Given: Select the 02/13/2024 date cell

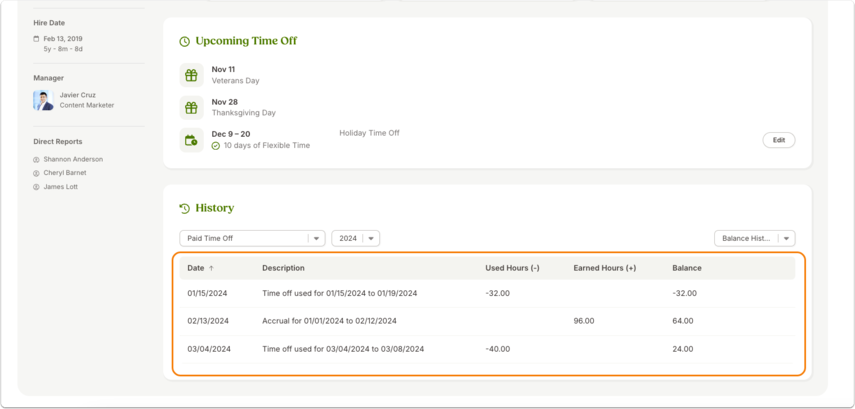Looking at the screenshot, I should [x=208, y=321].
